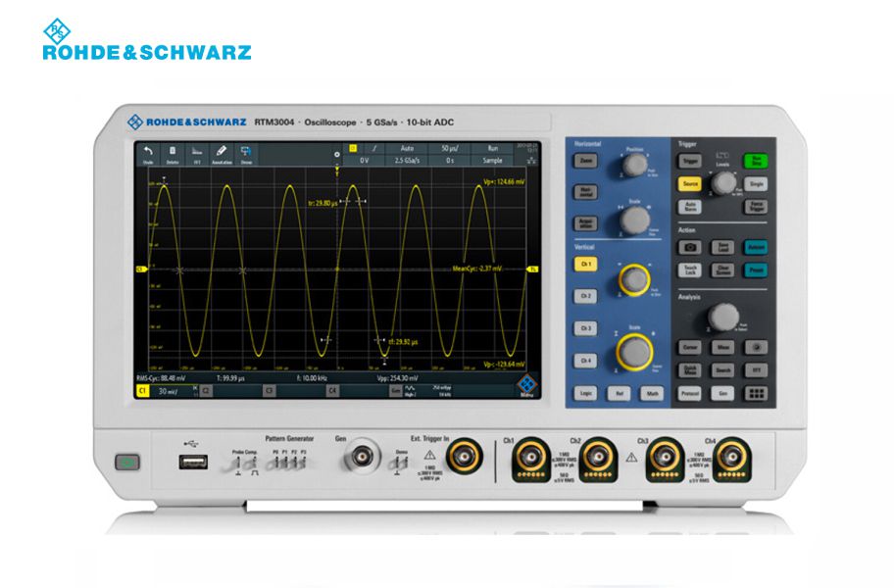Image resolution: width=894 pixels, height=588 pixels.
Task: Tap the yellow C1 trigger source indicator in the top bar
Action: (x=353, y=148)
